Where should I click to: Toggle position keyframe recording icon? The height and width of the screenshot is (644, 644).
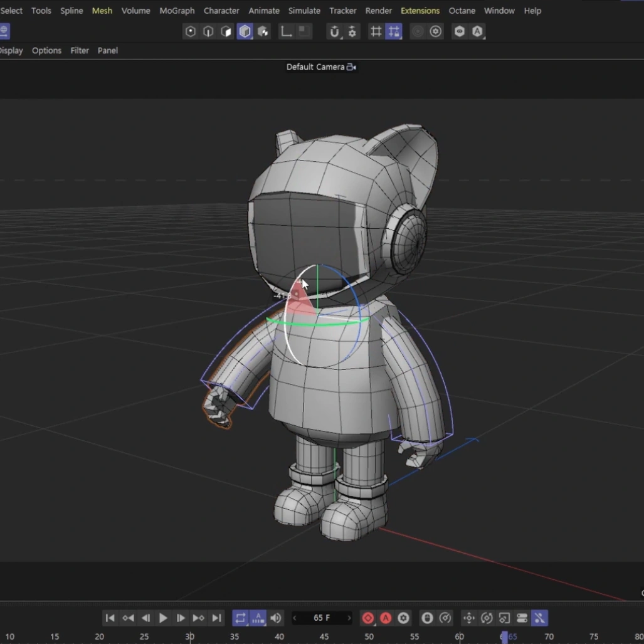pyautogui.click(x=468, y=618)
